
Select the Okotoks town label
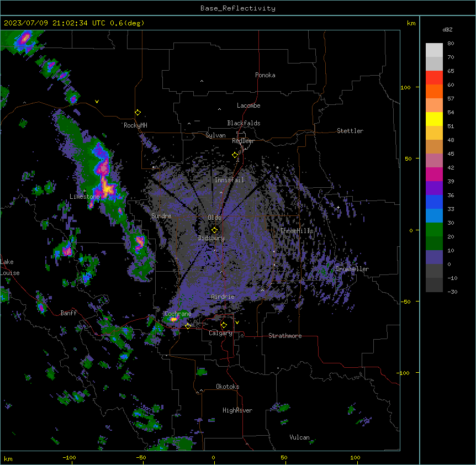(228, 387)
